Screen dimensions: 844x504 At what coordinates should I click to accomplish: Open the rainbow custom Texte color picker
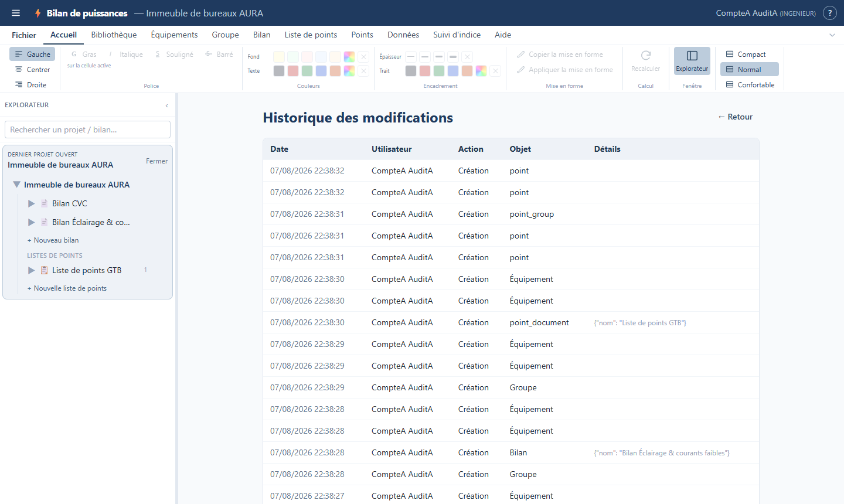349,71
